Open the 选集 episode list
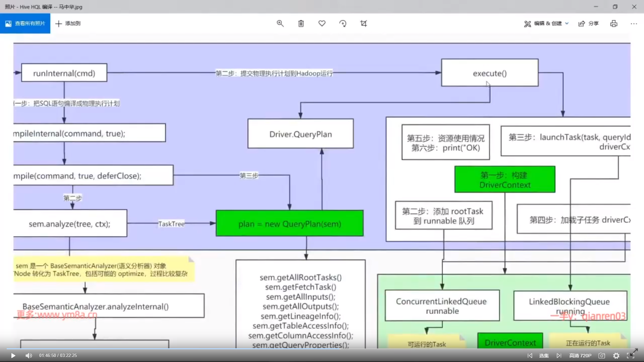 544,356
